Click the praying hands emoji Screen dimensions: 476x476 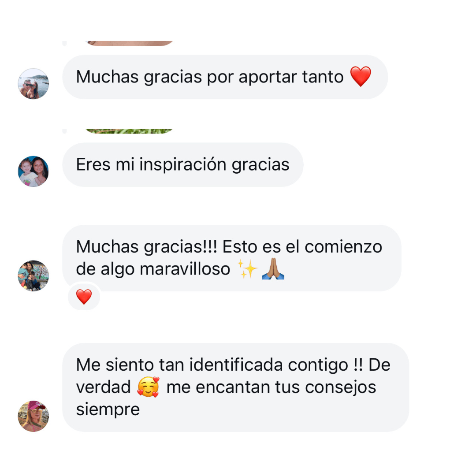[x=273, y=269]
